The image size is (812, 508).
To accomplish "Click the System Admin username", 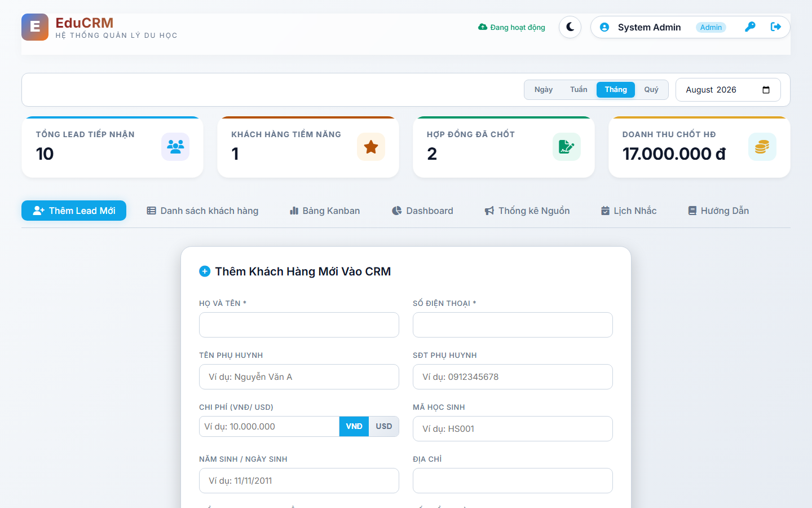I will (x=649, y=27).
